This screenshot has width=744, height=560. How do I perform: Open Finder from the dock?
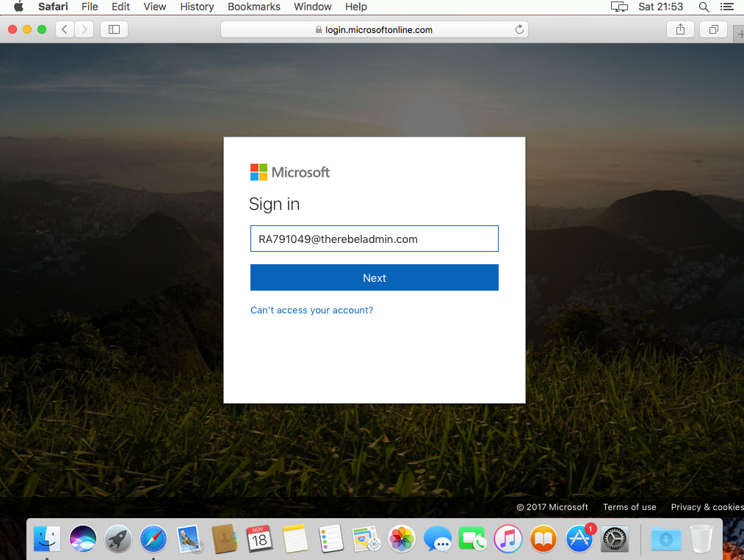(x=47, y=539)
